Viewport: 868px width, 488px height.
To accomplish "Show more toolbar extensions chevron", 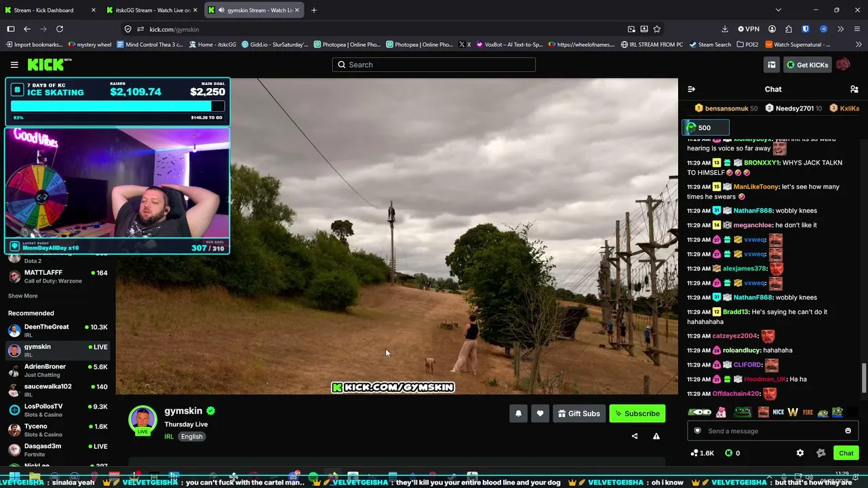I will (840, 29).
